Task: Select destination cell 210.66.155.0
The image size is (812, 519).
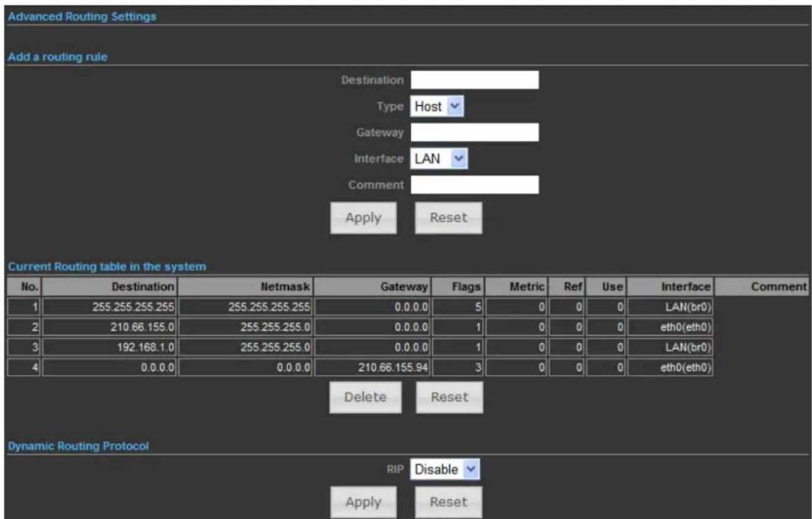Action: pyautogui.click(x=110, y=327)
